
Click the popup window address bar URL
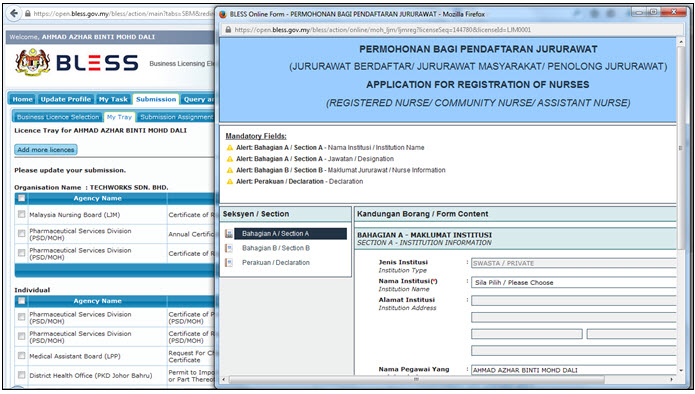(383, 30)
